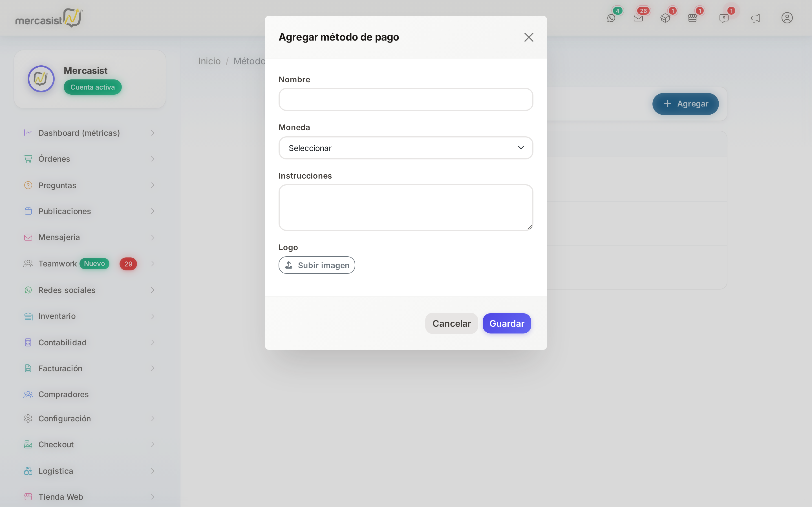
Task: Open WhatsApp notifications icon in header
Action: tap(611, 18)
